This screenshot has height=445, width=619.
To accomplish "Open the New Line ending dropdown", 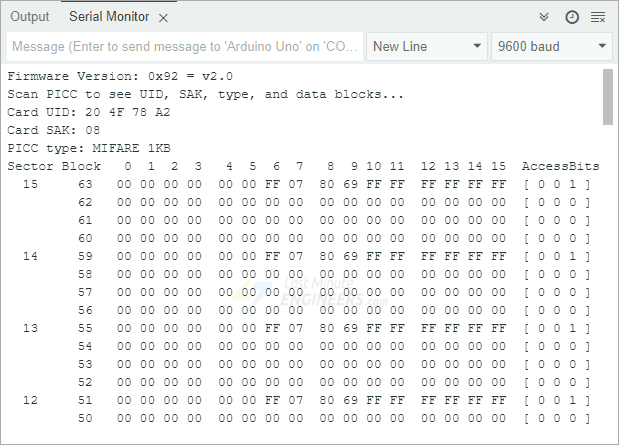I will click(x=426, y=46).
